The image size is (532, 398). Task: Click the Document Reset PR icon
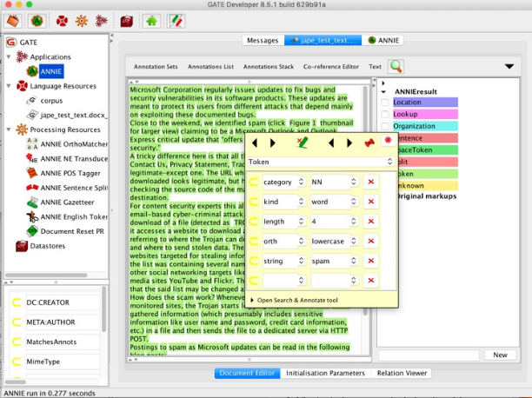pos(32,231)
